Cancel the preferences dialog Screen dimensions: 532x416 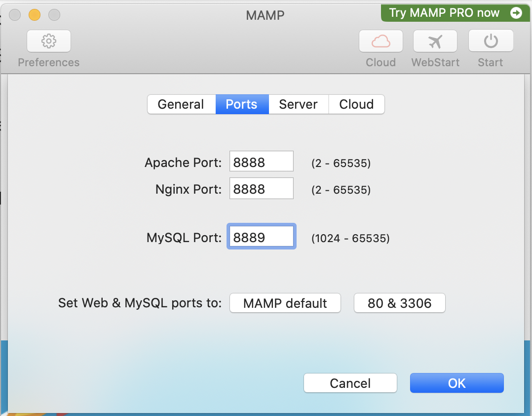pos(350,383)
